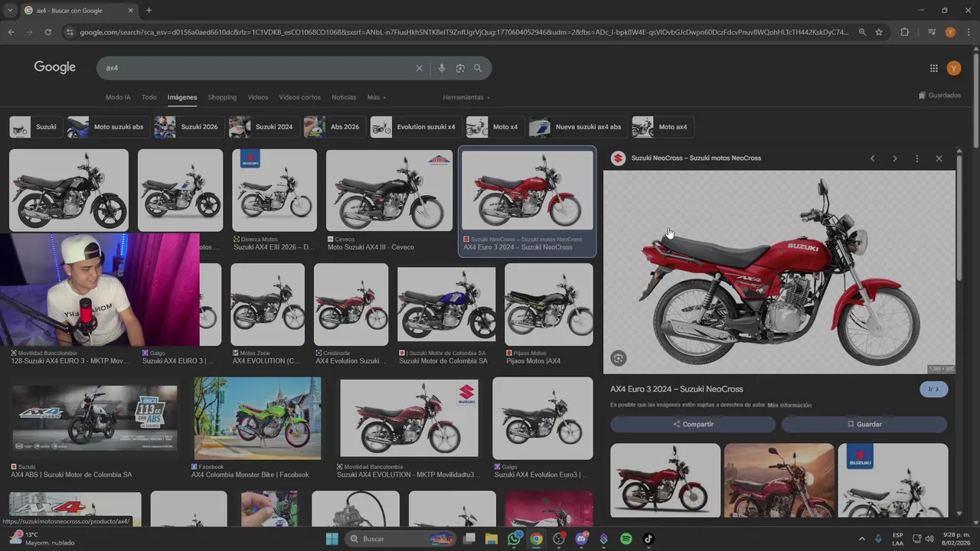This screenshot has height=551, width=980.
Task: Open the zoom magnifier icon in address bar
Action: pyautogui.click(x=862, y=32)
